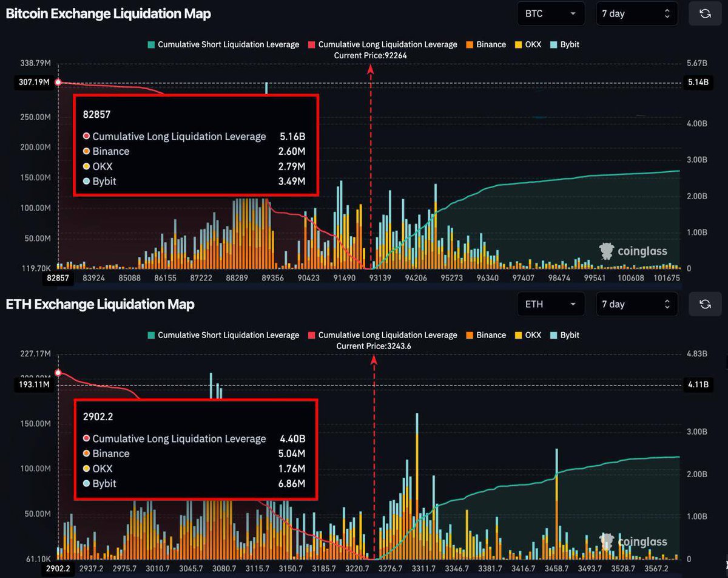This screenshot has height=578, width=728.
Task: Click the Current Price:3243.6 label
Action: point(374,346)
